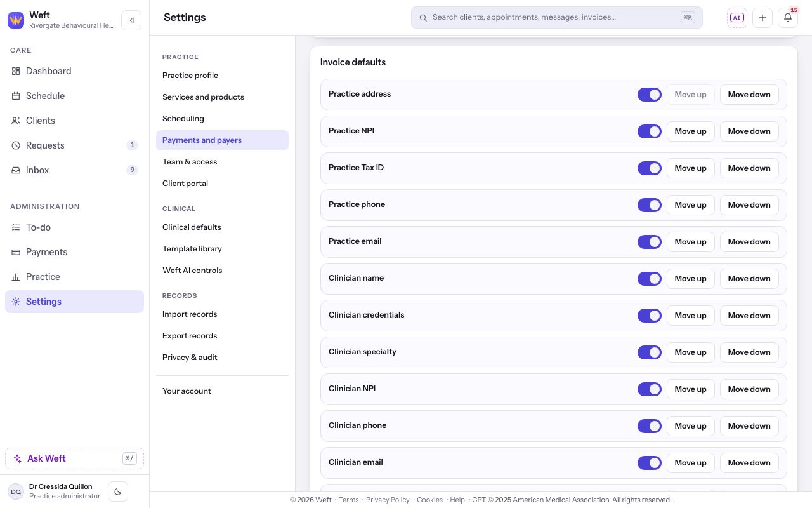The height and width of the screenshot is (508, 812).
Task: Open Weft AI controls settings
Action: point(222,271)
